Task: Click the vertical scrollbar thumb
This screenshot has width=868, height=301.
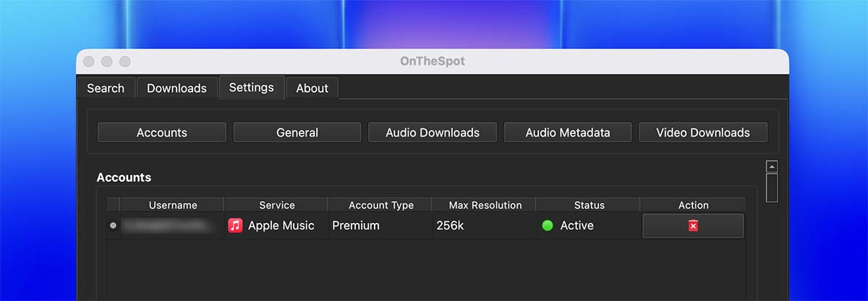Action: tap(772, 187)
